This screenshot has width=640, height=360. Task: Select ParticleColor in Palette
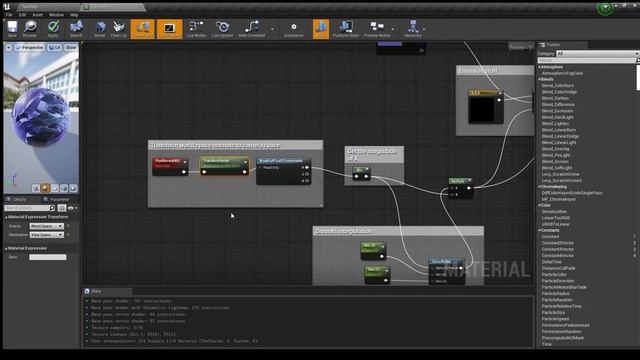point(554,275)
